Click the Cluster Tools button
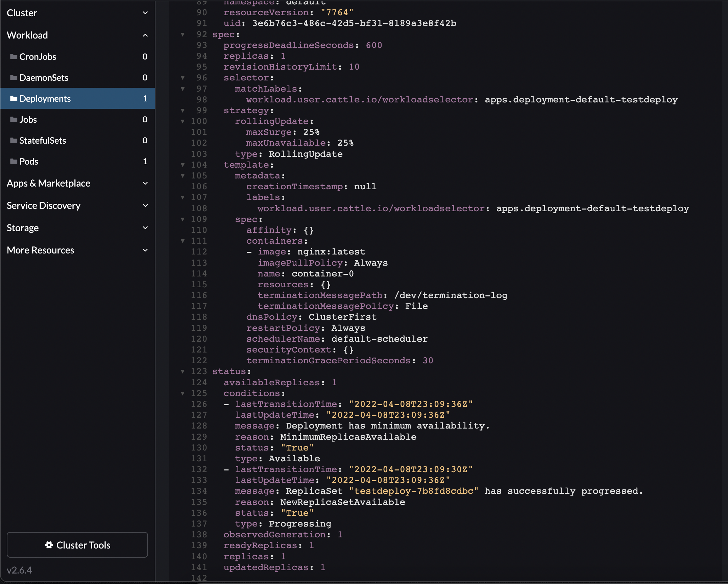Image resolution: width=728 pixels, height=584 pixels. (77, 544)
